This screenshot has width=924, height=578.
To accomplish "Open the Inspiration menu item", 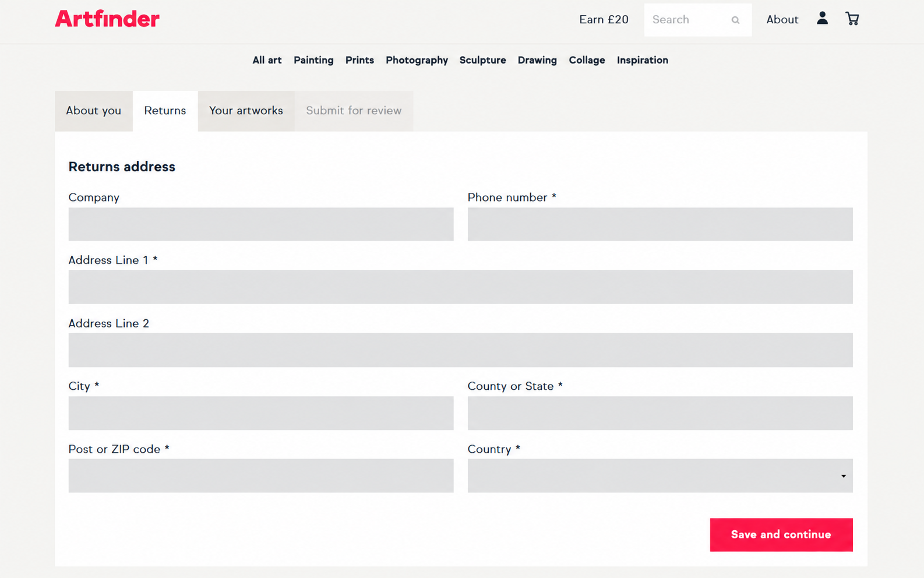I will [x=643, y=60].
